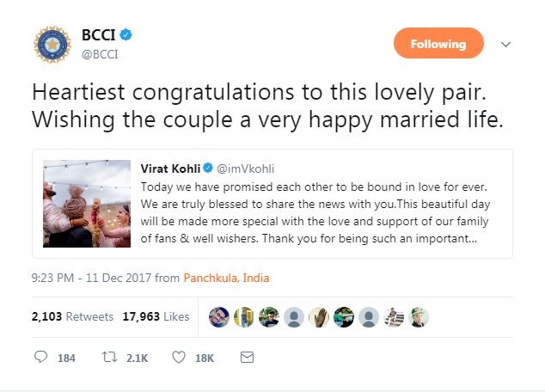Click first liker avatar in row
The image size is (545, 392).
[219, 316]
